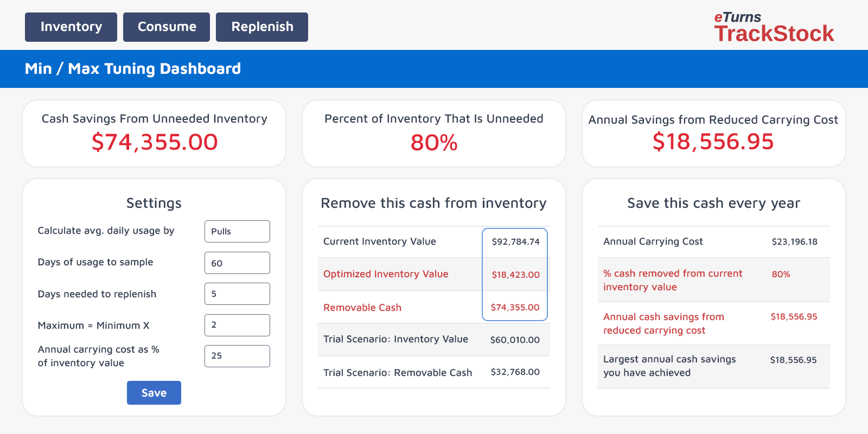Open the Inventory tab
Viewport: 868px width, 434px height.
tap(71, 27)
